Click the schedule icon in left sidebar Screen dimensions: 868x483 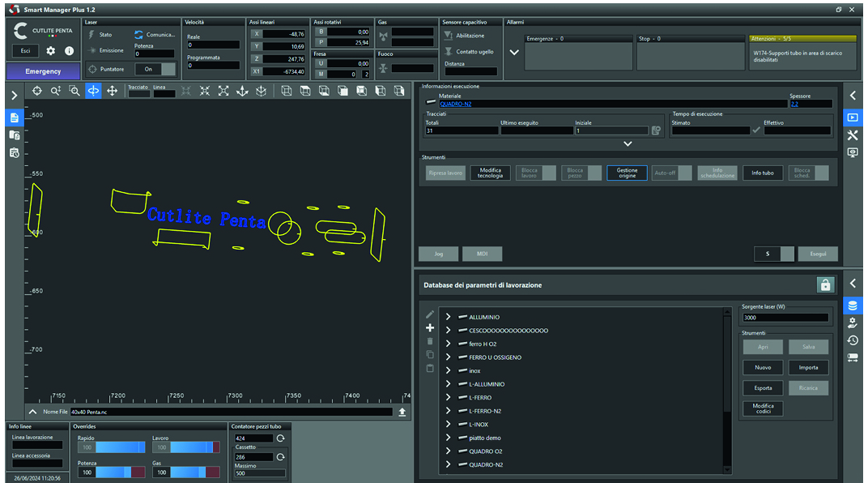click(15, 153)
